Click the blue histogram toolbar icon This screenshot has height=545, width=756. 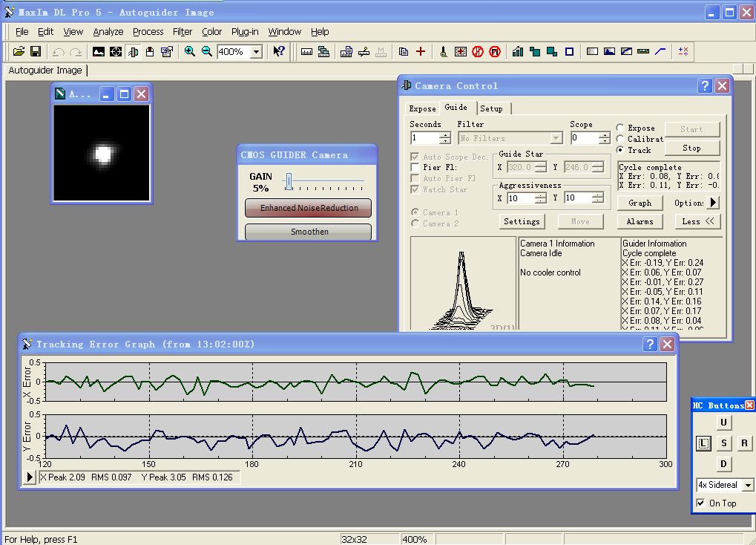[x=609, y=51]
